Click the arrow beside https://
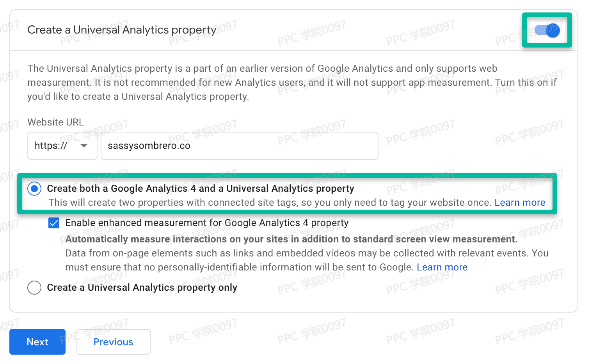The width and height of the screenshot is (590, 364). coord(84,146)
